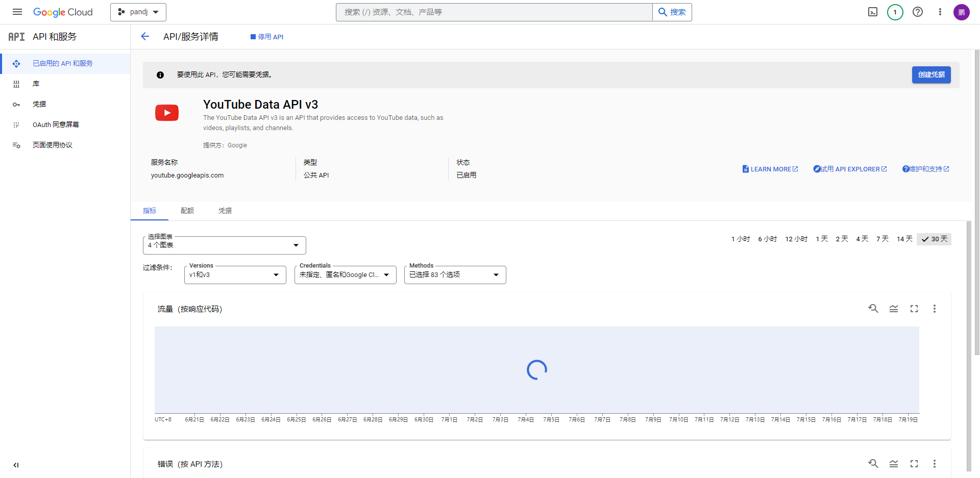Open the notifications badge showing 1
This screenshot has height=478, width=980.
[895, 12]
